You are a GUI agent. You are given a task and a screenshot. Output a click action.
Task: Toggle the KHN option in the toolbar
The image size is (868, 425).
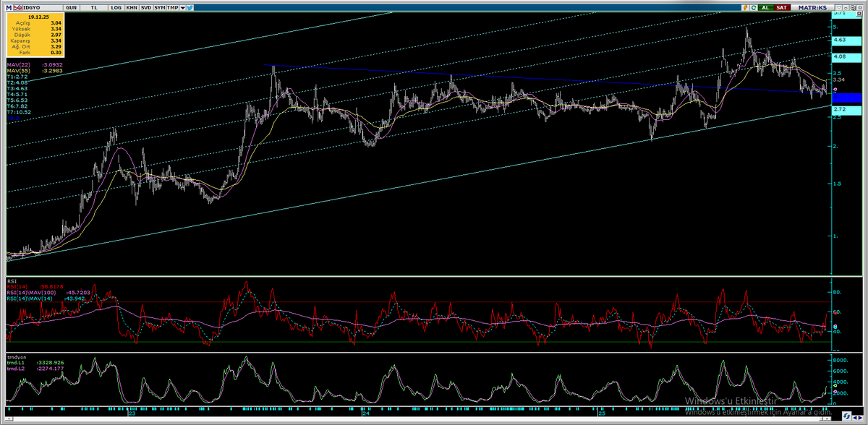pos(132,7)
